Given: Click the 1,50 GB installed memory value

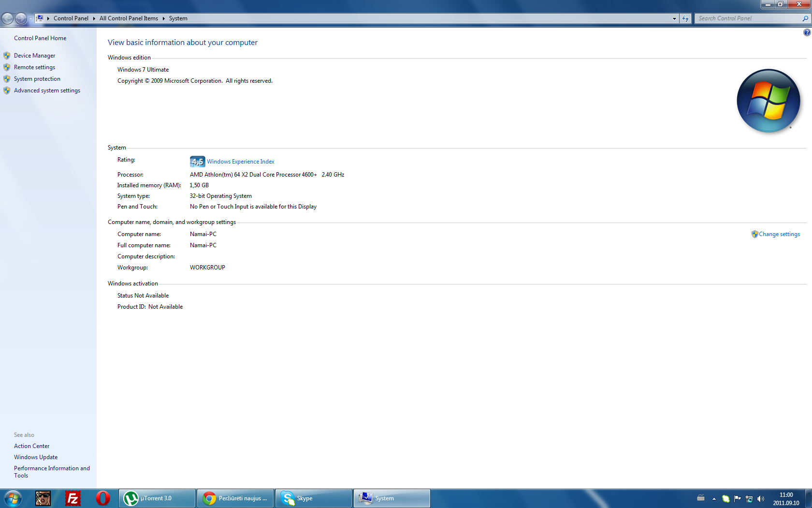Looking at the screenshot, I should pyautogui.click(x=199, y=185).
